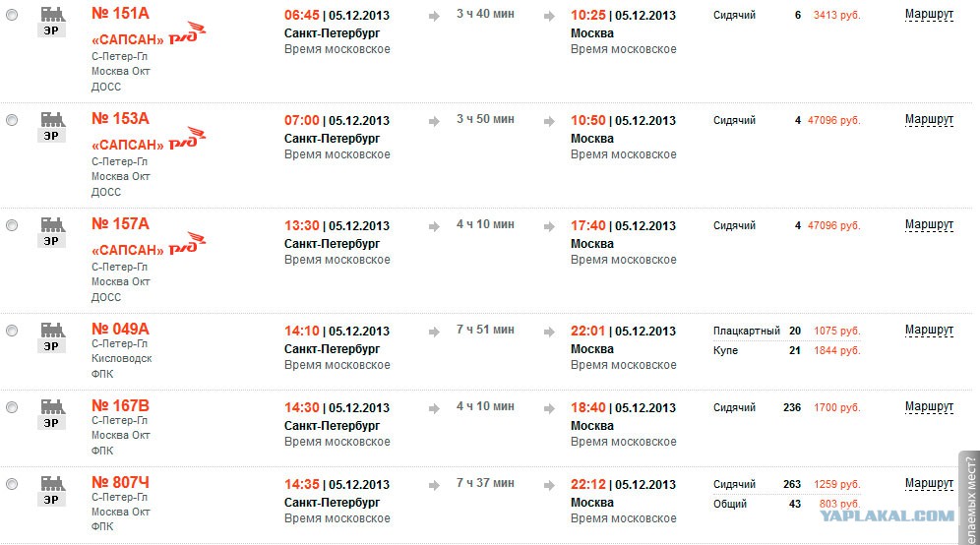Open the Маршрут link for train 151А
Screen dimensions: 980x545
929,15
